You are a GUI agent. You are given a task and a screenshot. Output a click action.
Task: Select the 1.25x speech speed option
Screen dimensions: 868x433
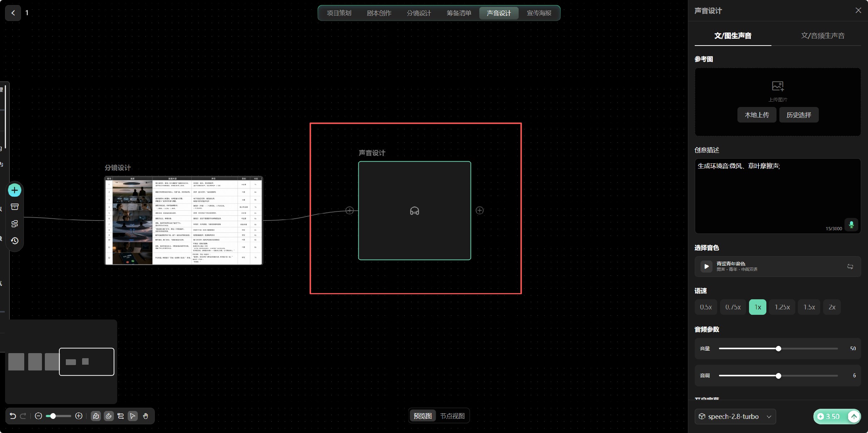pyautogui.click(x=782, y=307)
